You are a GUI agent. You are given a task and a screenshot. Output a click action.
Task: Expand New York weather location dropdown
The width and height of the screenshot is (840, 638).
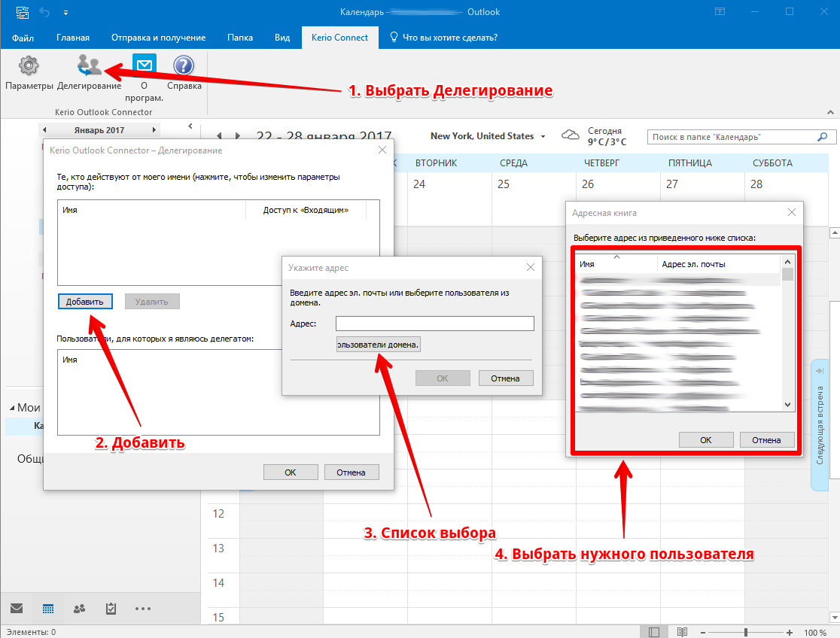[x=542, y=137]
